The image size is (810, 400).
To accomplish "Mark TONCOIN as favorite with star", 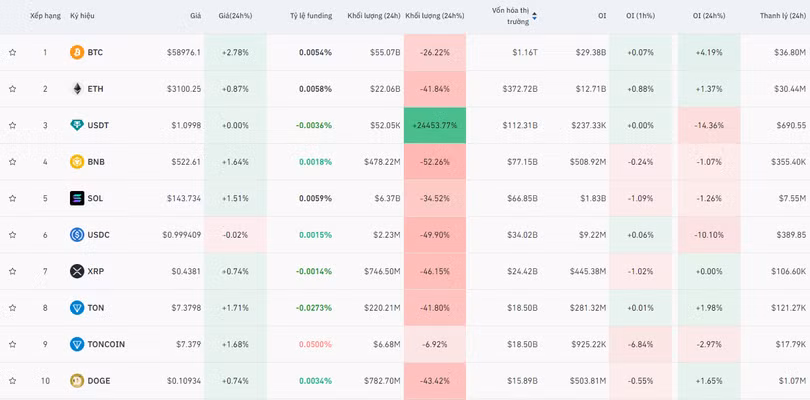I will click(x=13, y=344).
